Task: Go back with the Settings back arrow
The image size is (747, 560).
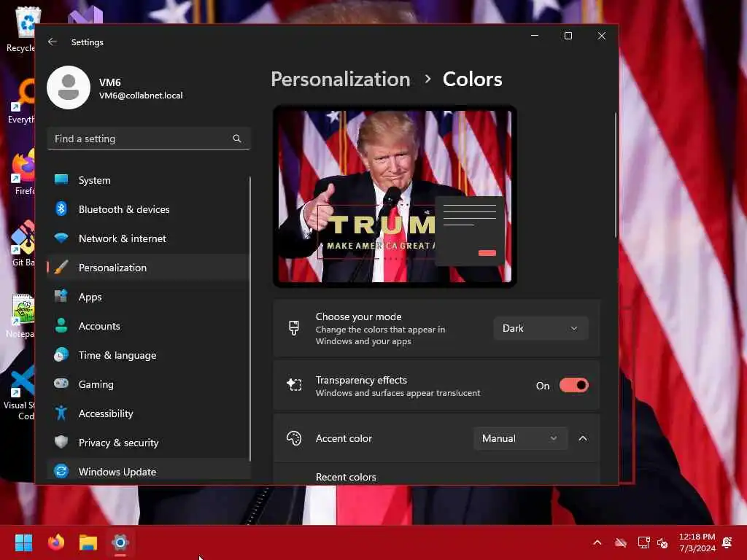Action: pos(53,42)
